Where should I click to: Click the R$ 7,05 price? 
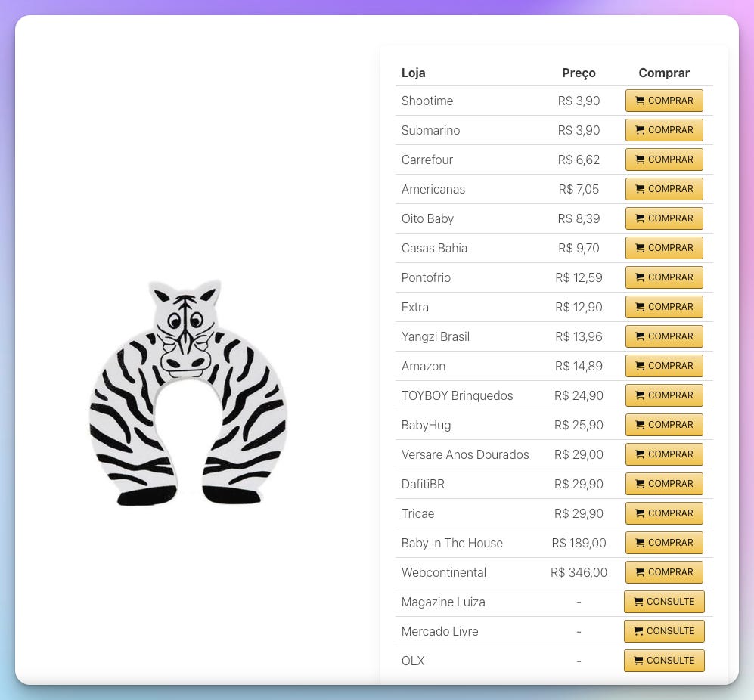[579, 189]
